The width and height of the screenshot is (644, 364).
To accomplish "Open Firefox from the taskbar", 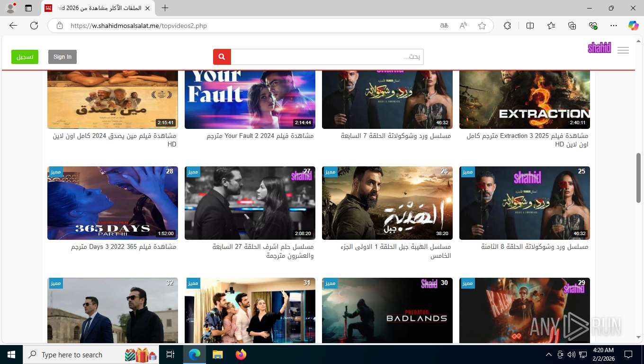I will [x=241, y=355].
